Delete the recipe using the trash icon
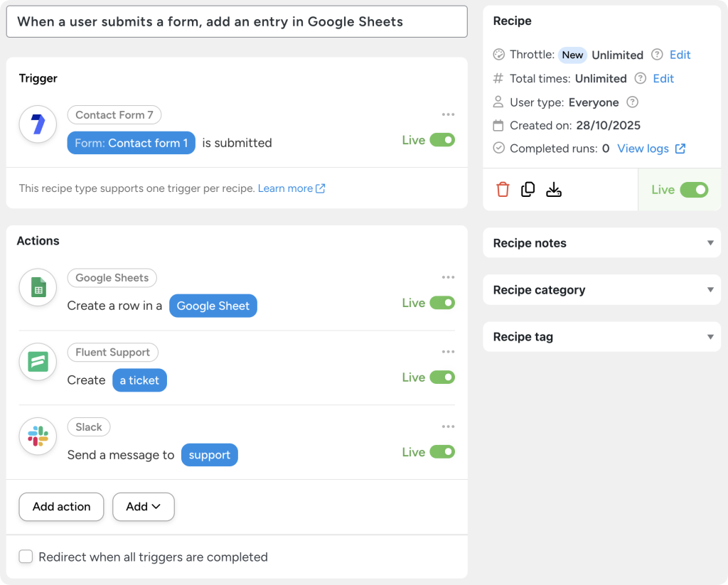This screenshot has height=585, width=728. click(503, 189)
